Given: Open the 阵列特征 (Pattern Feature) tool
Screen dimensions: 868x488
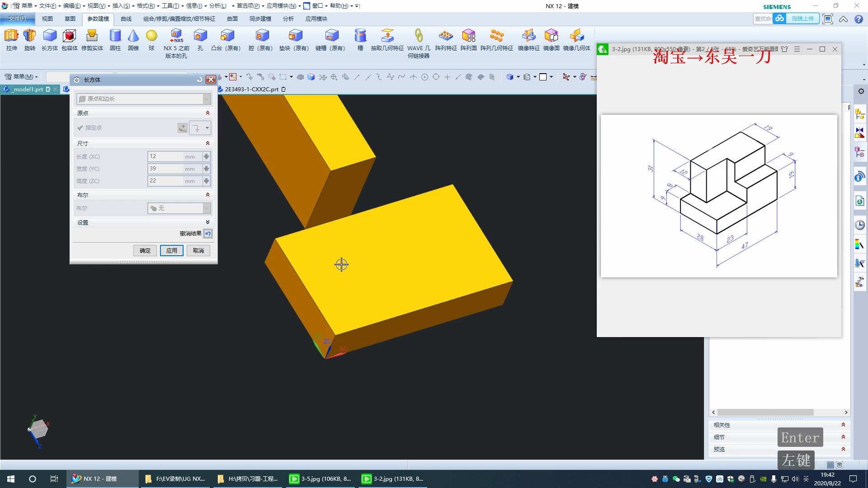Looking at the screenshot, I should (x=446, y=36).
